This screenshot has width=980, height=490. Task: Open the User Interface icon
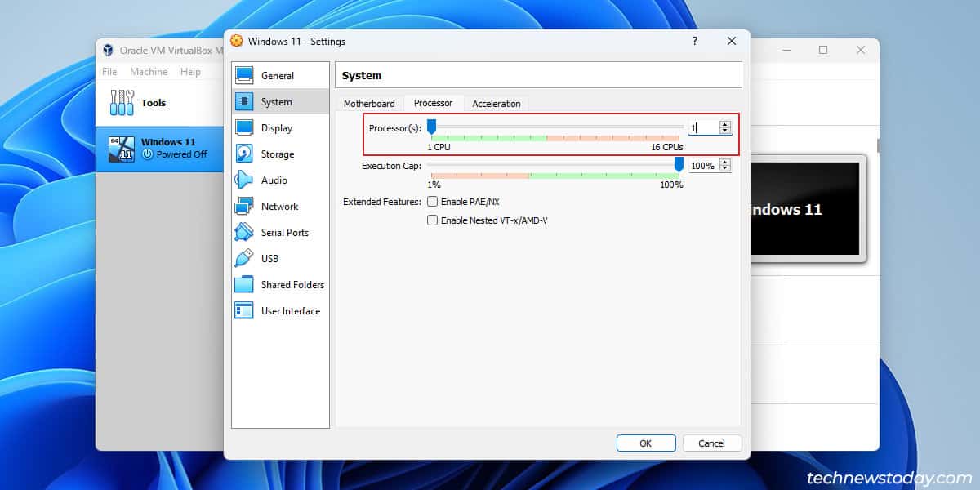[x=244, y=311]
